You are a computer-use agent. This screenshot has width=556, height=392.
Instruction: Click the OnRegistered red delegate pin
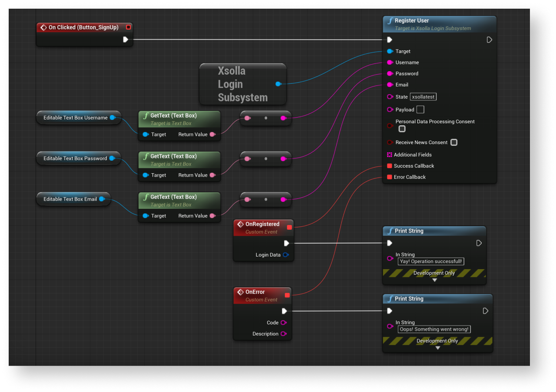click(289, 227)
